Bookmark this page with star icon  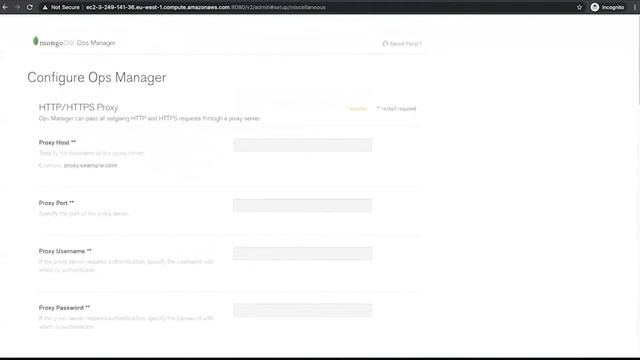579,7
